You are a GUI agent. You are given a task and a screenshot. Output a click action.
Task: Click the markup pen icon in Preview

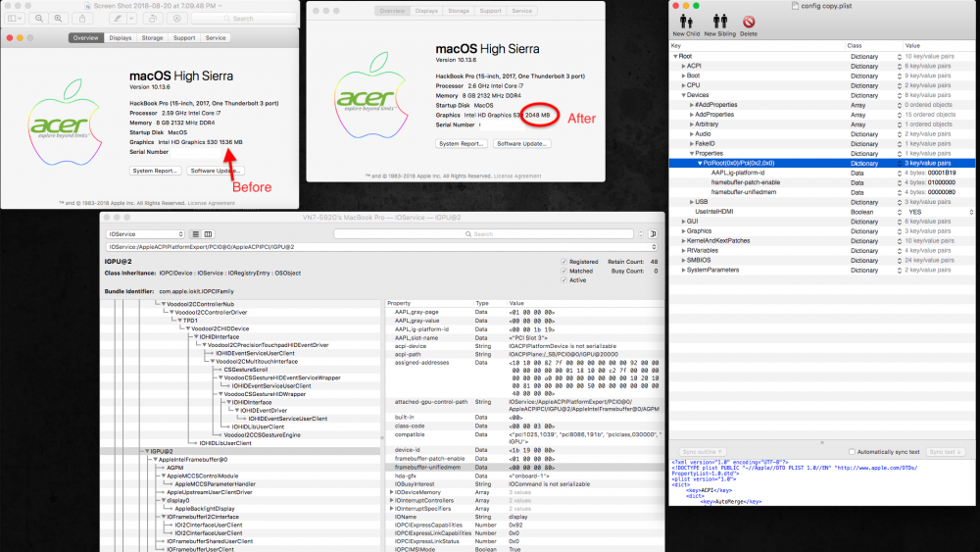117,19
